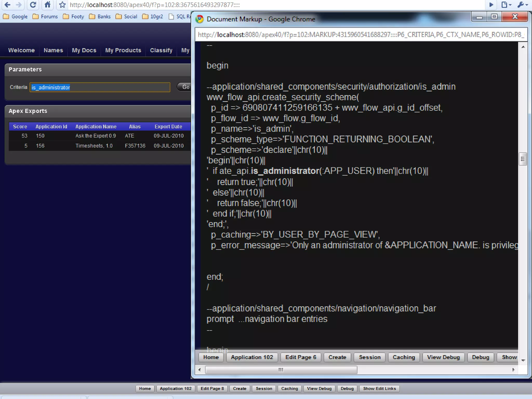Screen dimensions: 532x399
Task: Click Show Edit Links developer button
Action: point(379,389)
